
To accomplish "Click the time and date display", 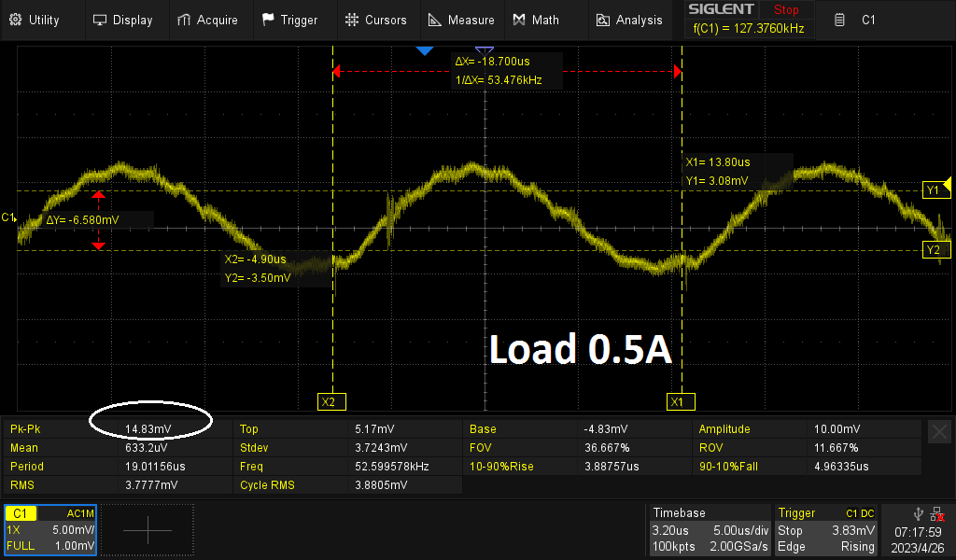I will 918,539.
